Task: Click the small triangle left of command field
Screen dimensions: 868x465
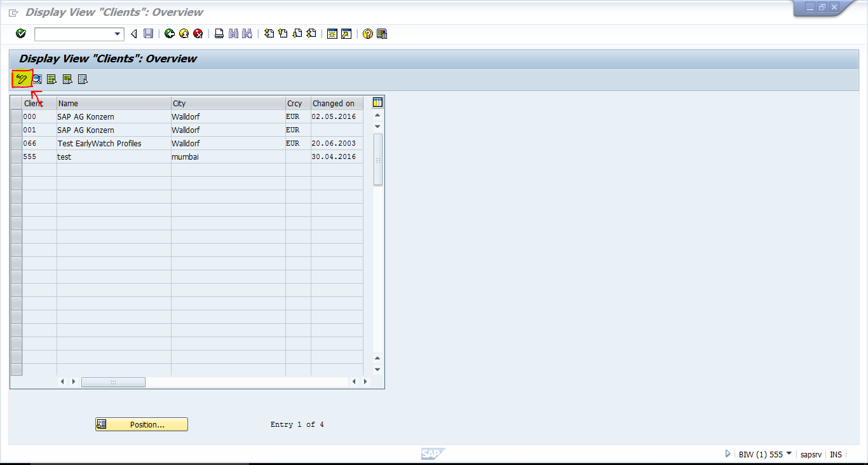Action: click(x=134, y=34)
